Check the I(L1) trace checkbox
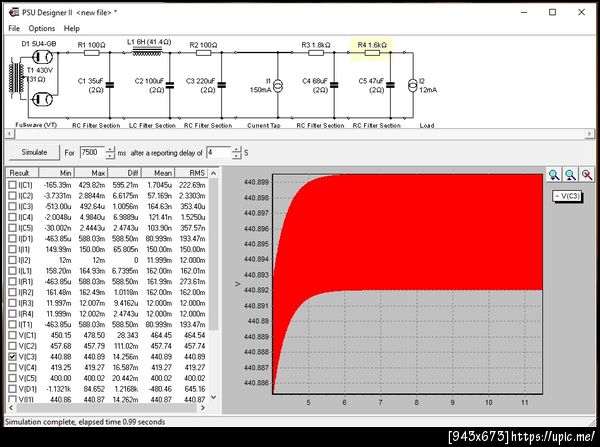This screenshot has height=447, width=600. point(13,271)
